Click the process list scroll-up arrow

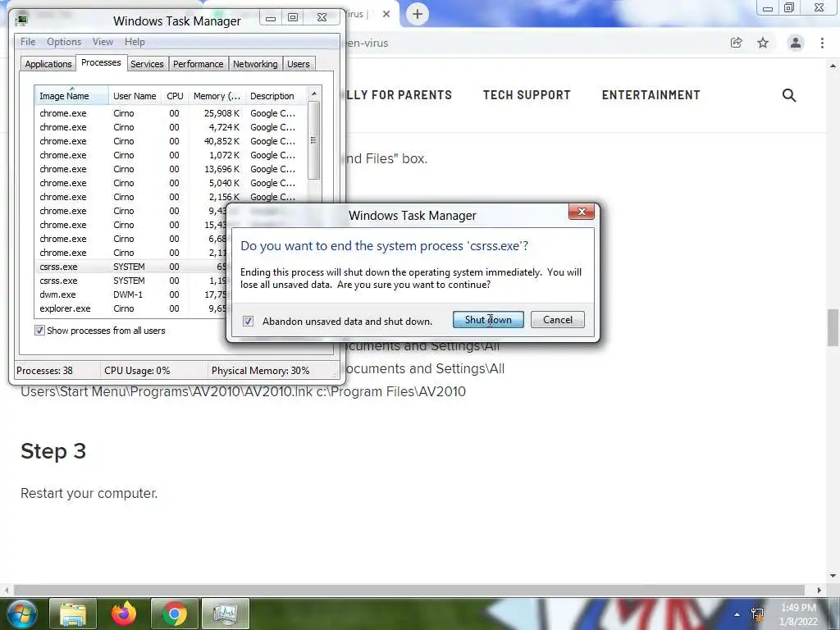[314, 94]
